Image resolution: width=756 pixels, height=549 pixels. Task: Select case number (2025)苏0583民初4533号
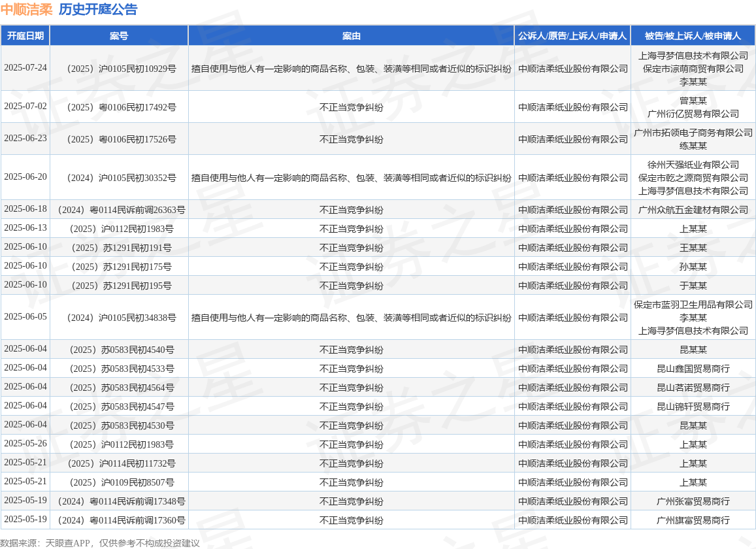click(x=119, y=369)
